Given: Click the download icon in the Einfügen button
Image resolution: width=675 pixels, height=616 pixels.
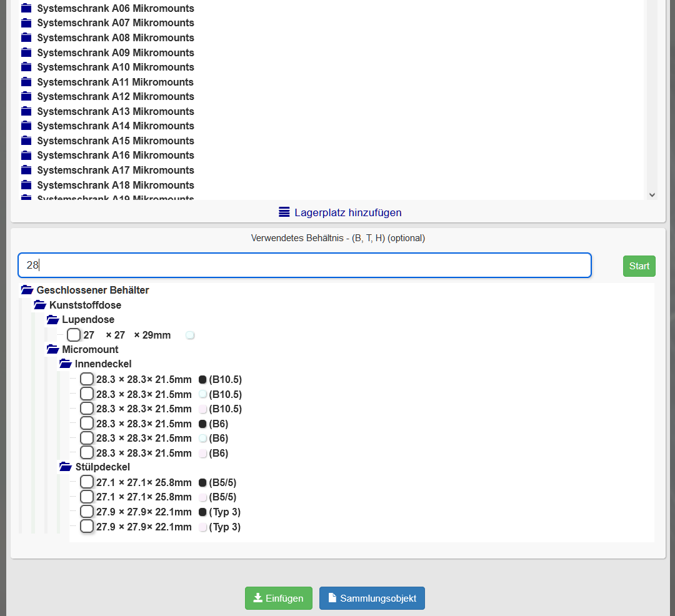Looking at the screenshot, I should (x=257, y=598).
